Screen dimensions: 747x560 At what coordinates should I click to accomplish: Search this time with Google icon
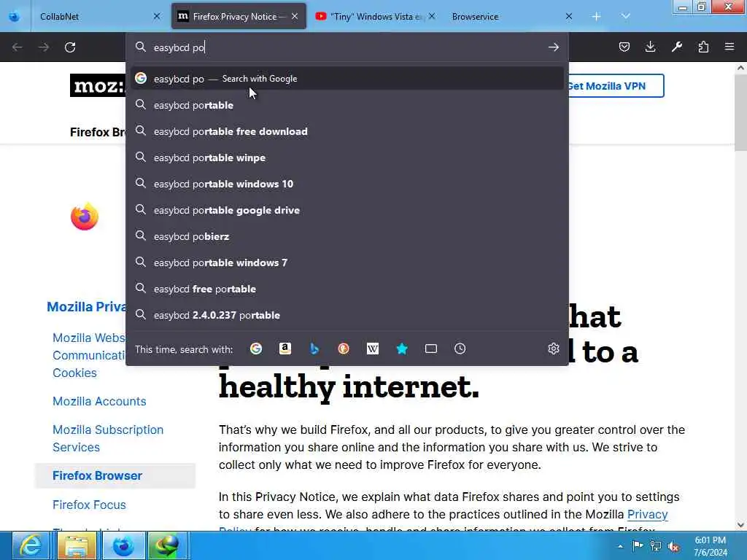(x=256, y=349)
